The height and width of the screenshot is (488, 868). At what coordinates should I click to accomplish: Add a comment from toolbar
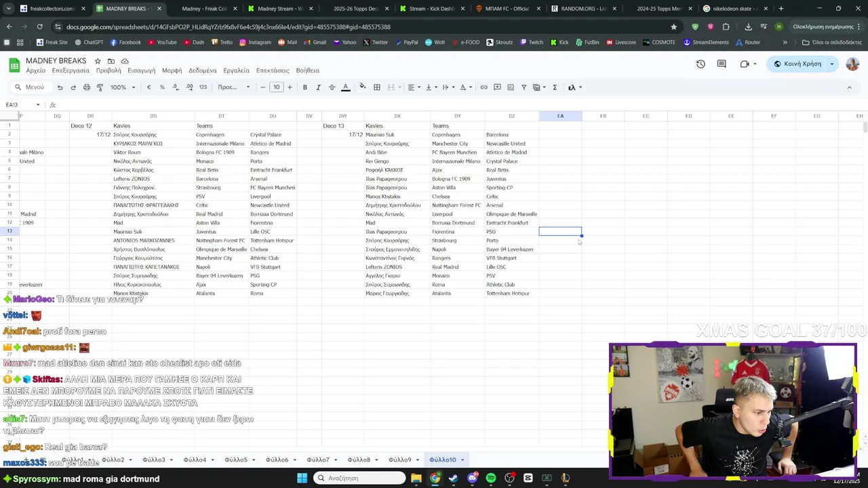[497, 87]
